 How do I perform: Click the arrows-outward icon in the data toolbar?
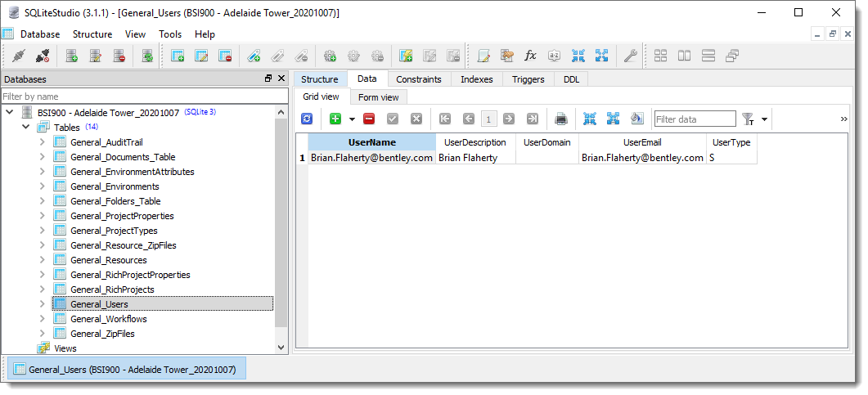(x=614, y=119)
